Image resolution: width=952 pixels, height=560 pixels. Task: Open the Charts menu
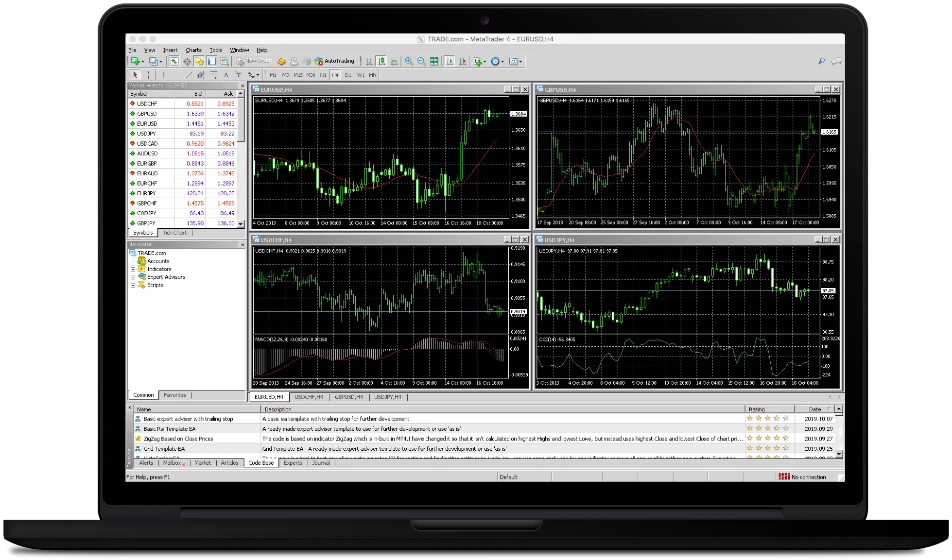click(193, 50)
